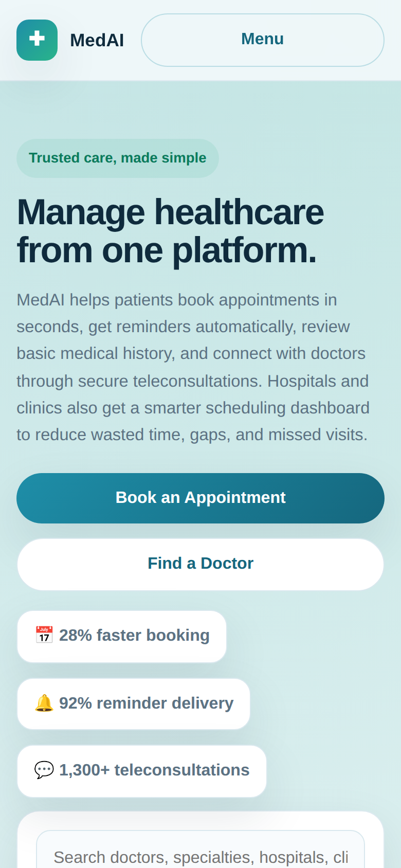Click the speech bubble teleconsultation icon
This screenshot has height=868, width=401.
pos(44,770)
